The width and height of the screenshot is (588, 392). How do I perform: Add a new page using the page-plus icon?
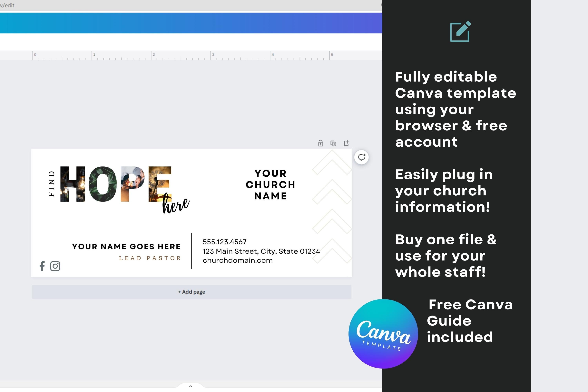coord(347,143)
